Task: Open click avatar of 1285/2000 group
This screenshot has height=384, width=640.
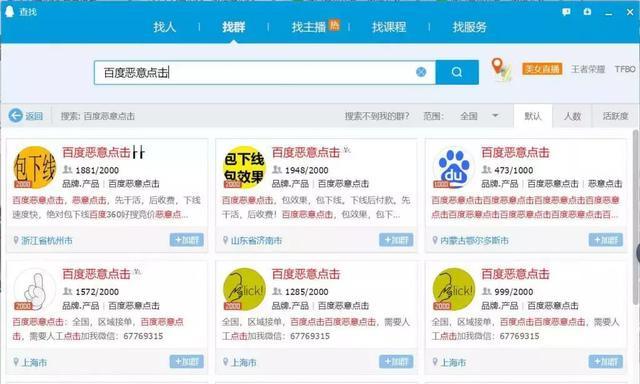Action: tap(244, 289)
